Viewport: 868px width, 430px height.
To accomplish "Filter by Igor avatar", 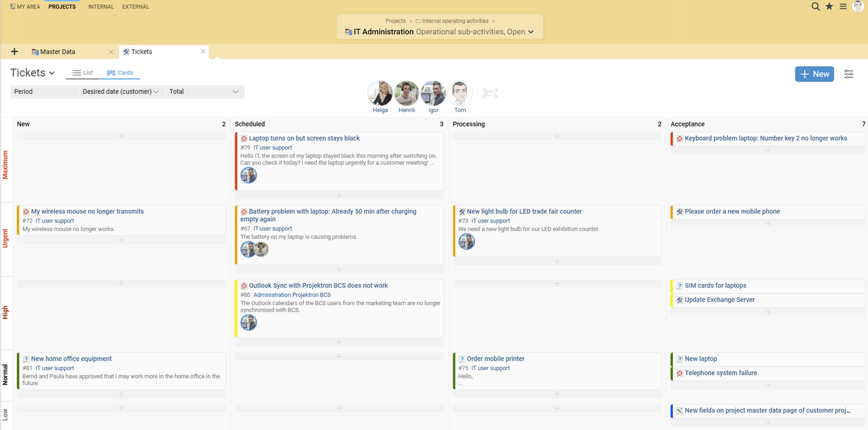I will click(433, 94).
